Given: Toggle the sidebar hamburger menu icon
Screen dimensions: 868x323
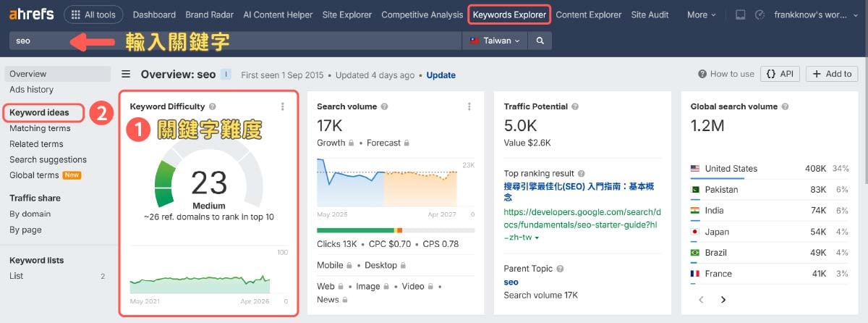Looking at the screenshot, I should pyautogui.click(x=126, y=74).
